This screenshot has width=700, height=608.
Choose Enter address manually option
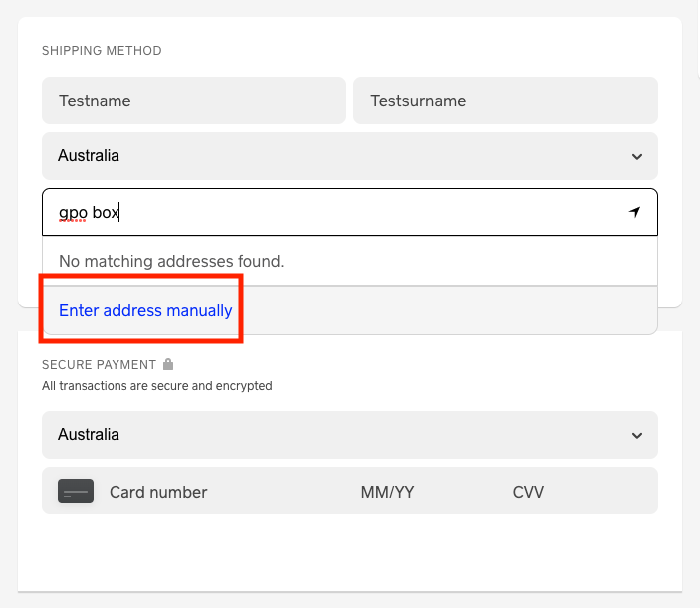(x=145, y=310)
